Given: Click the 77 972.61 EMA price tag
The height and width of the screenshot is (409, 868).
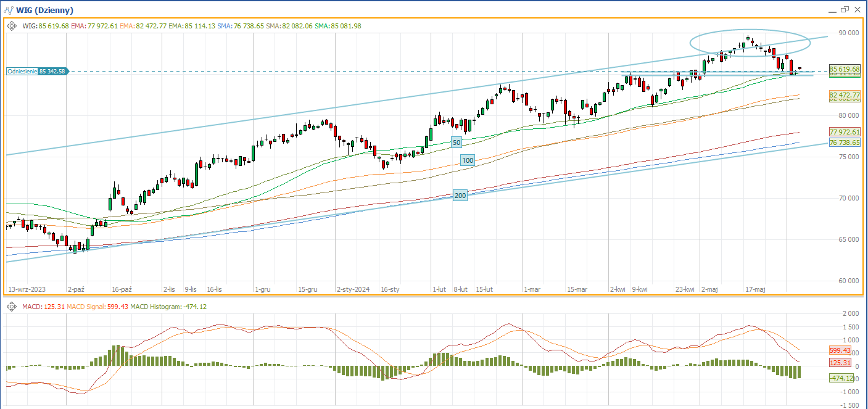Looking at the screenshot, I should point(845,132).
